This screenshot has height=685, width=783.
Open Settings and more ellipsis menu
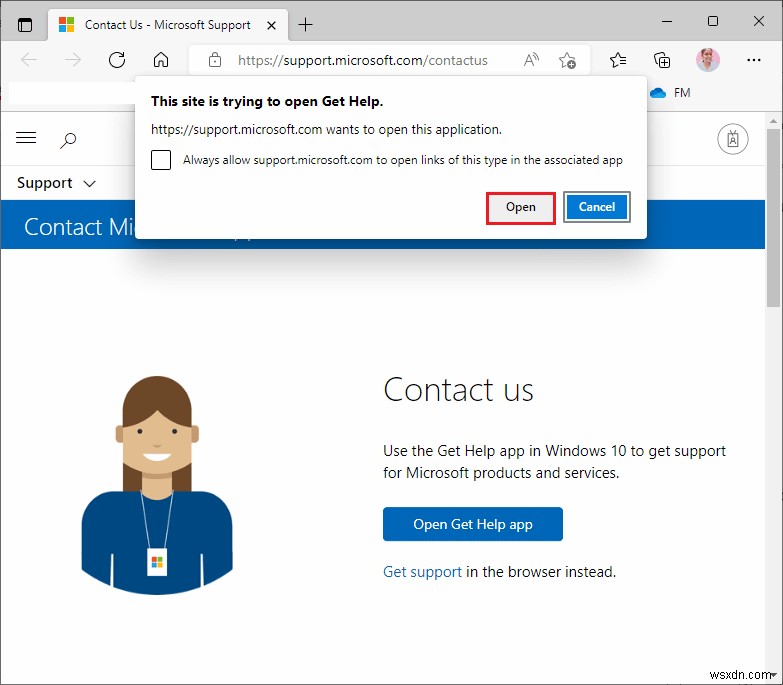(754, 60)
